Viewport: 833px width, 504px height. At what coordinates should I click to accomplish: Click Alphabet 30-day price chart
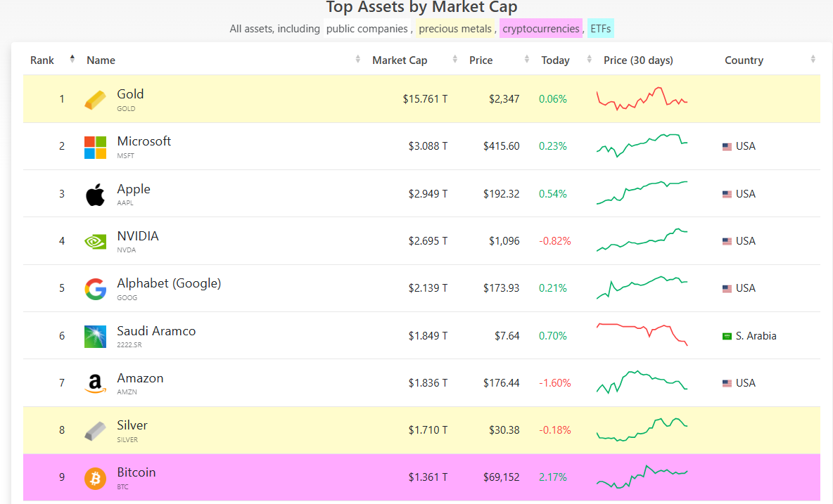642,287
